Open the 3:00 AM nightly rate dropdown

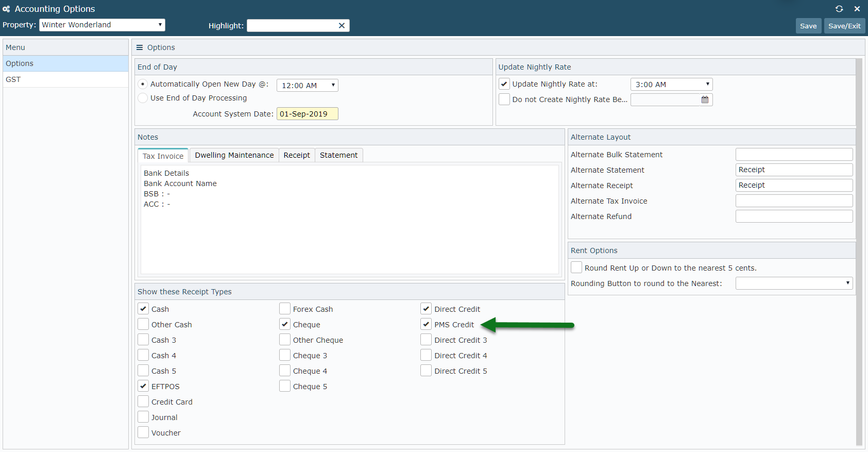pos(672,85)
